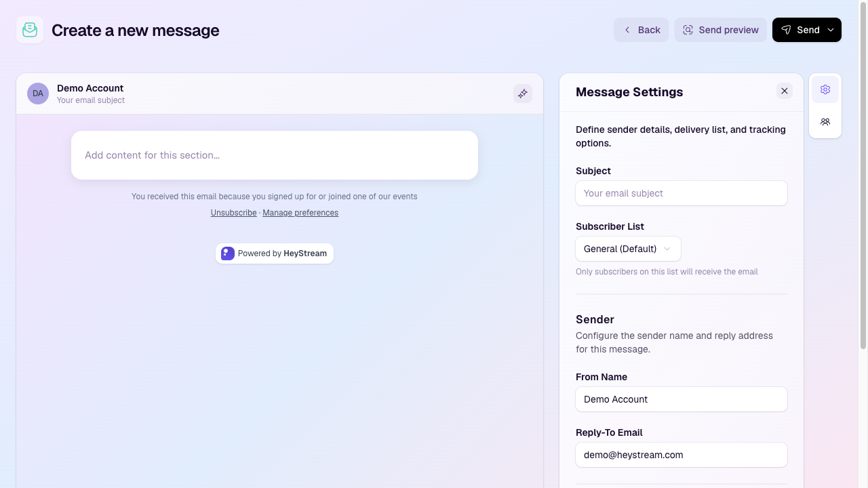Follow the Unsubscribe link
Viewport: 868px width, 488px height.
tap(233, 213)
